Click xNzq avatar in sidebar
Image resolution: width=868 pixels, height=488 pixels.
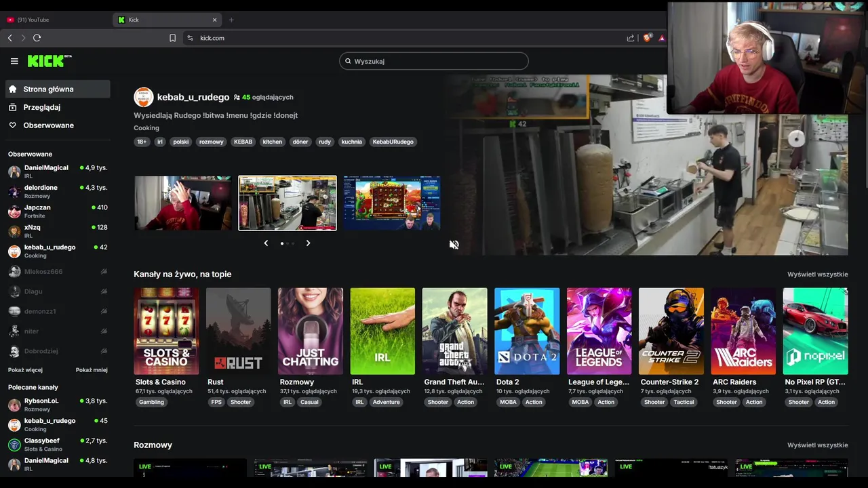click(x=14, y=231)
